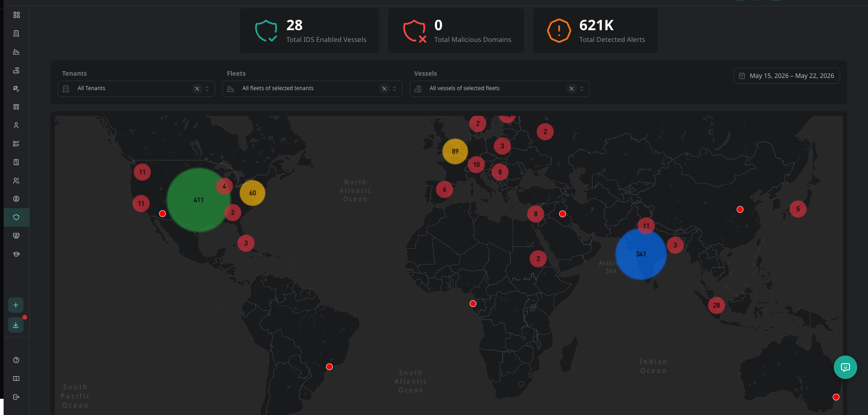Click the Total Detected Alerts card

(x=595, y=31)
